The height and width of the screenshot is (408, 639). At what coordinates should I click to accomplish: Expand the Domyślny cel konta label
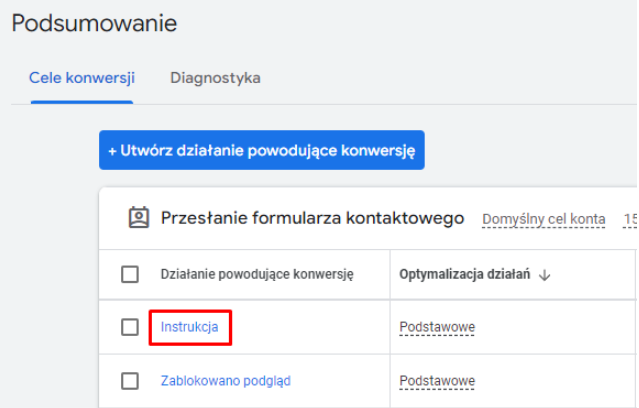click(x=543, y=219)
